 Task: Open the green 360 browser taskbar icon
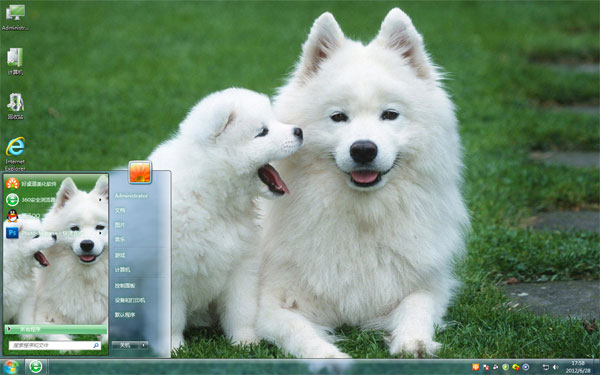pyautogui.click(x=36, y=367)
